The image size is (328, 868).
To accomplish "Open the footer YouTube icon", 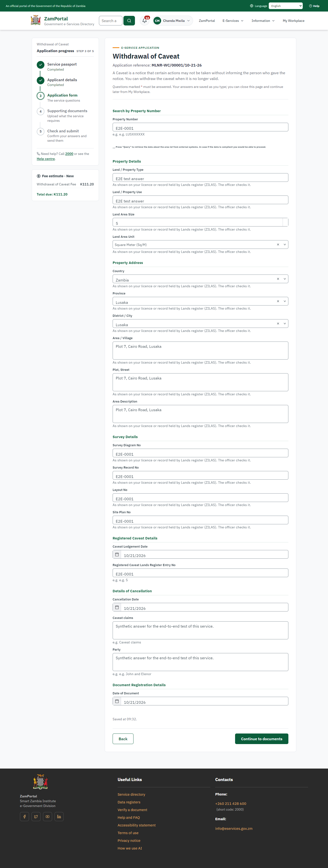I will 48,817.
